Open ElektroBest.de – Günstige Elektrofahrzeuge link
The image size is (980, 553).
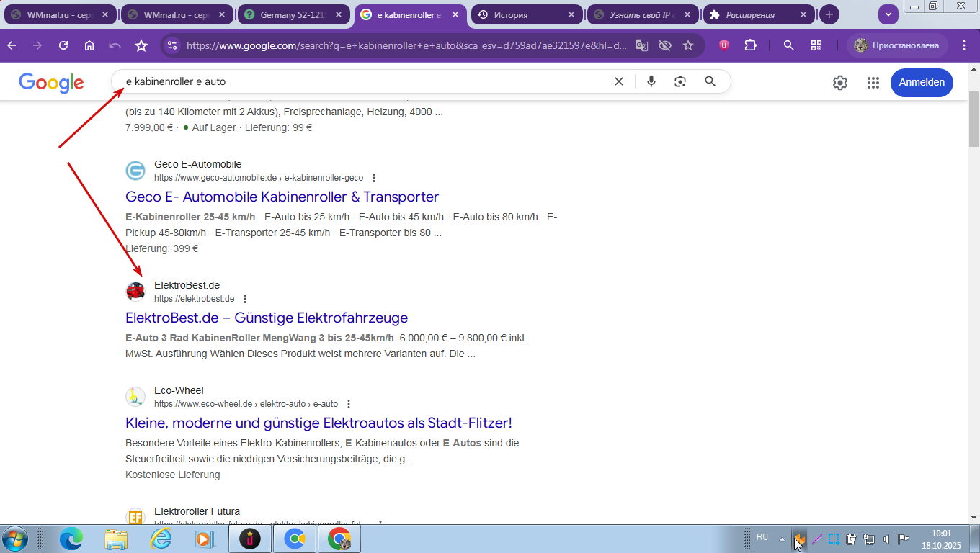coord(267,318)
